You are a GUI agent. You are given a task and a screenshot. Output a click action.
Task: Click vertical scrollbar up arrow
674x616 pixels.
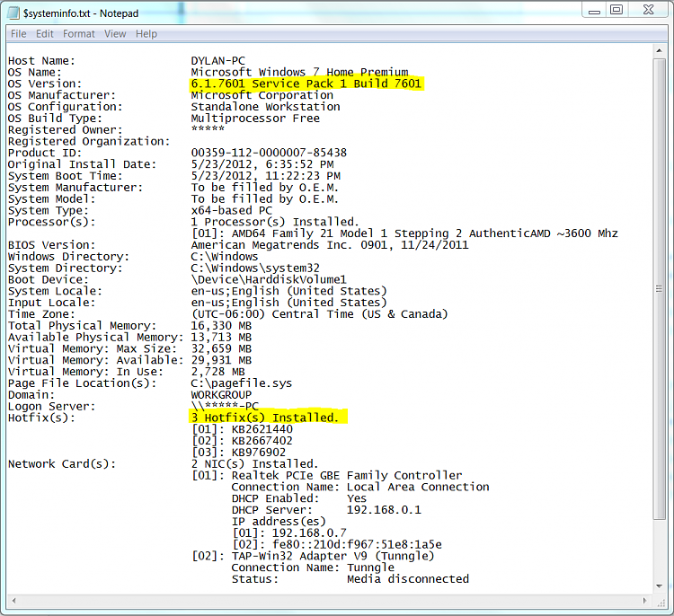[x=659, y=50]
